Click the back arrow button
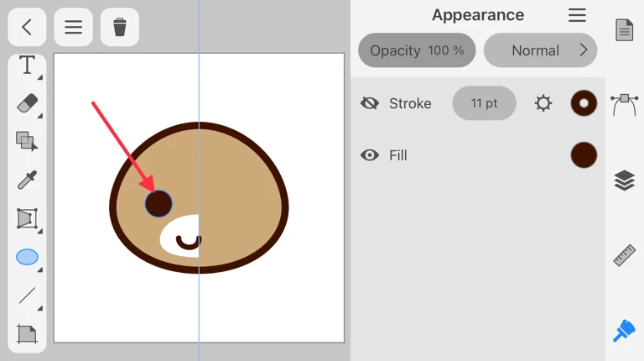The height and width of the screenshot is (361, 644). coord(27,28)
